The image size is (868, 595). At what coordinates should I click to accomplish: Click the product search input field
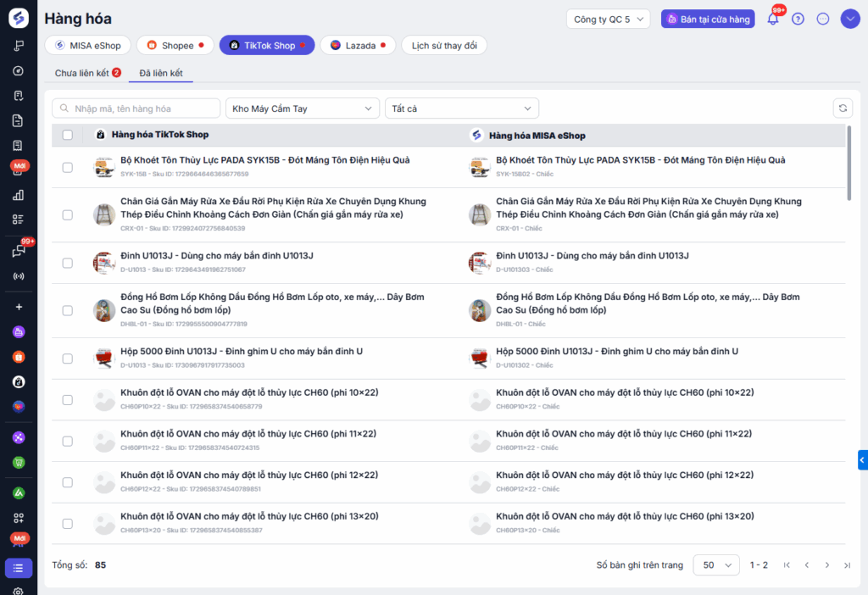point(136,108)
